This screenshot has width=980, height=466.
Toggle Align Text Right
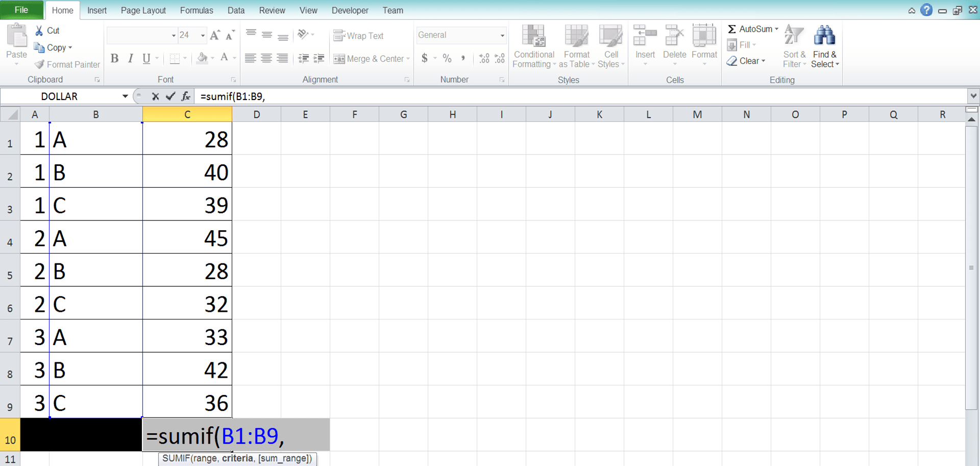click(x=282, y=58)
